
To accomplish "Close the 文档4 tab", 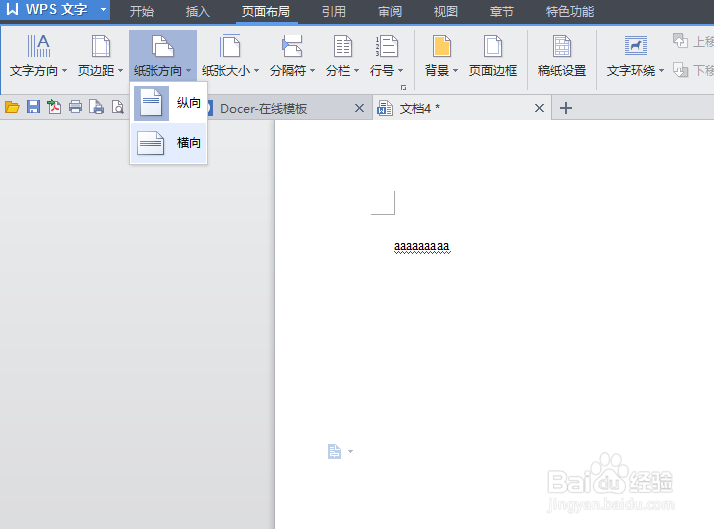I will 539,108.
